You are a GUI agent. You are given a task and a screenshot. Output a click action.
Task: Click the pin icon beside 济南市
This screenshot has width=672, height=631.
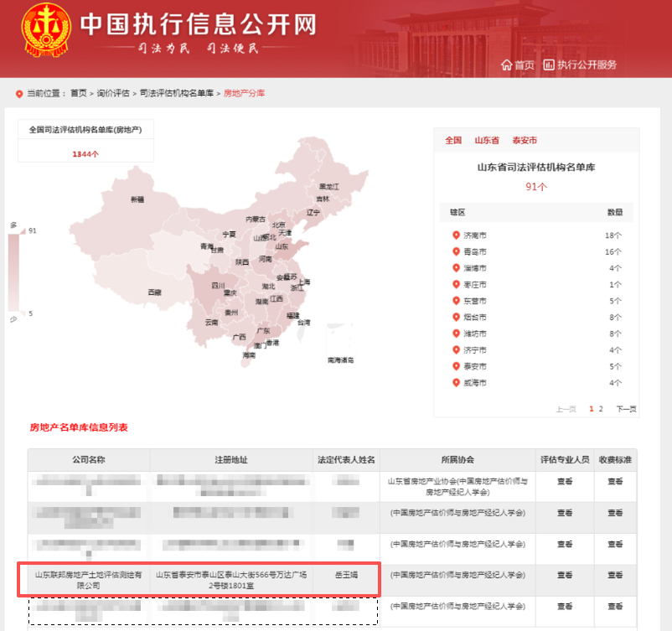456,235
